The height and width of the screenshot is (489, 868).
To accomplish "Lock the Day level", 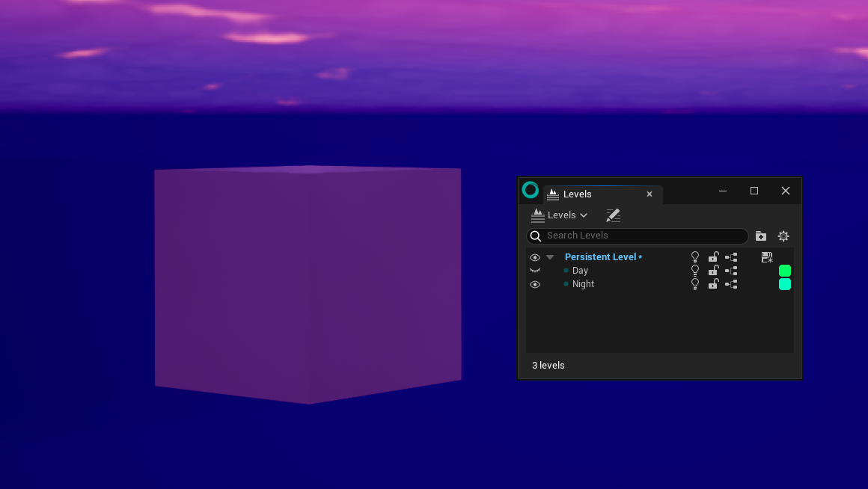I will (x=713, y=270).
